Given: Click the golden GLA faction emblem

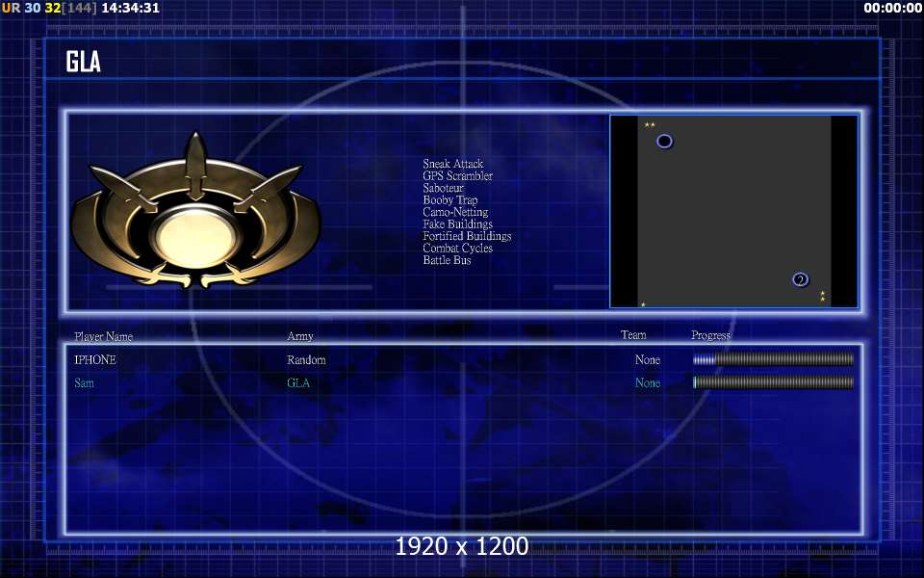Looking at the screenshot, I should pyautogui.click(x=195, y=212).
